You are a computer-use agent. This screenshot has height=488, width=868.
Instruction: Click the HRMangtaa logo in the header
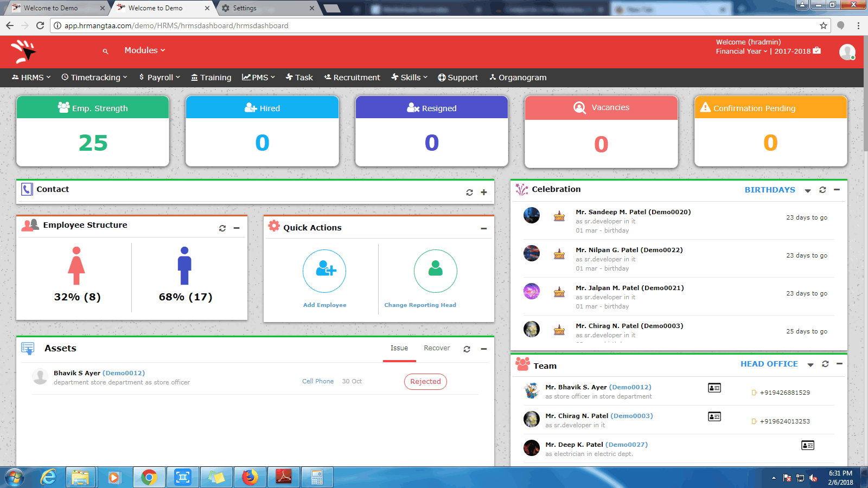click(23, 52)
